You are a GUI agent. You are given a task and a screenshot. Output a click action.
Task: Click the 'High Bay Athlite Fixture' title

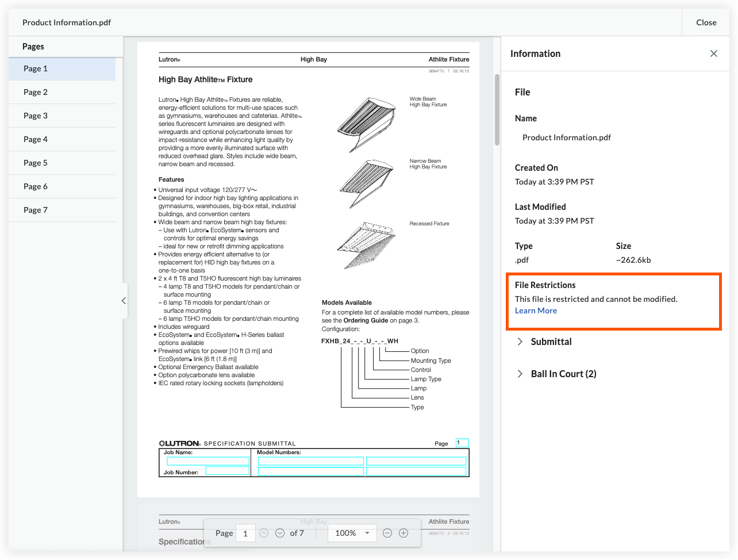[206, 79]
